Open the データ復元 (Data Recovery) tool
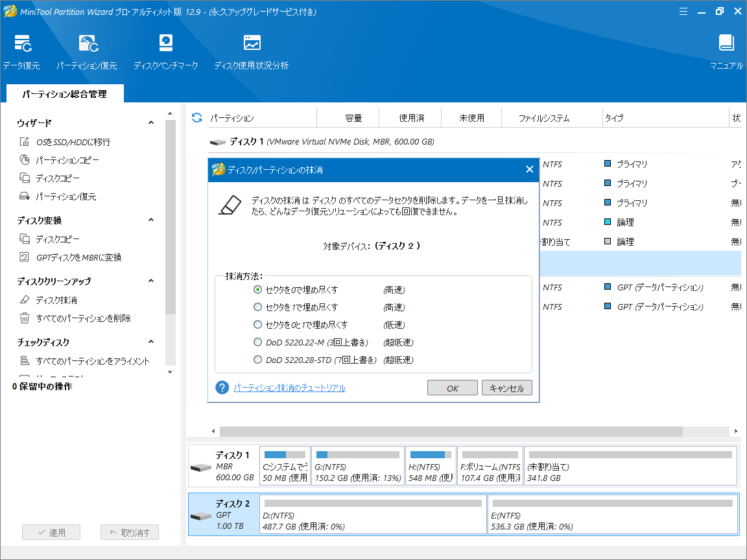 (x=22, y=52)
